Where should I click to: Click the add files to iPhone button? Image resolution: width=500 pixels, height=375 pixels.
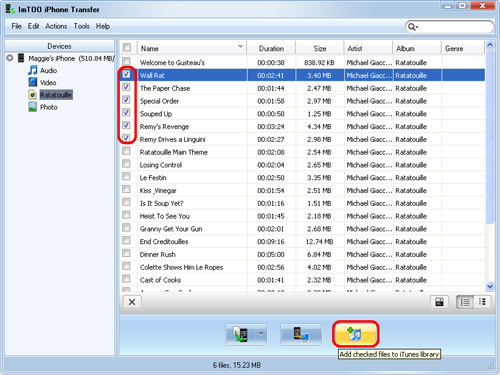pyautogui.click(x=240, y=334)
